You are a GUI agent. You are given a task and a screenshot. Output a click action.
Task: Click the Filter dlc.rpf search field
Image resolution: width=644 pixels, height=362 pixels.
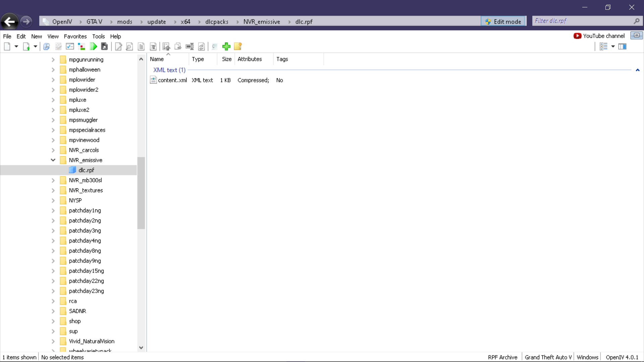click(x=582, y=21)
